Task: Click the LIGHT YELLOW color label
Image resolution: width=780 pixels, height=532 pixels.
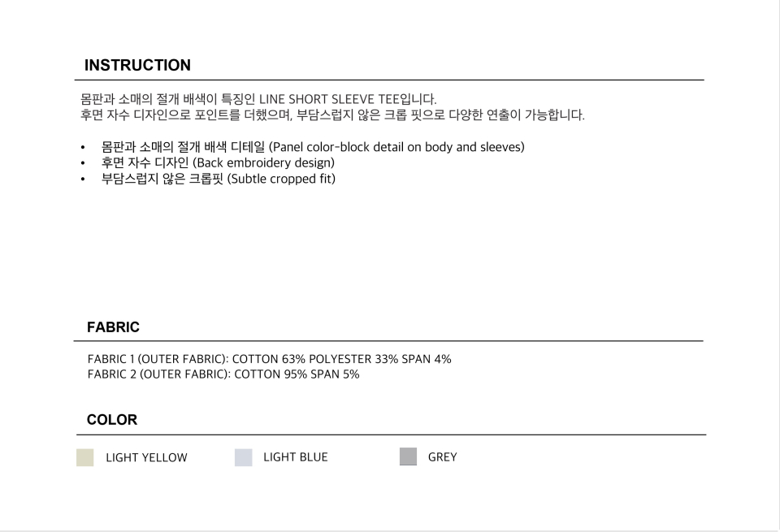Action: 146,457
